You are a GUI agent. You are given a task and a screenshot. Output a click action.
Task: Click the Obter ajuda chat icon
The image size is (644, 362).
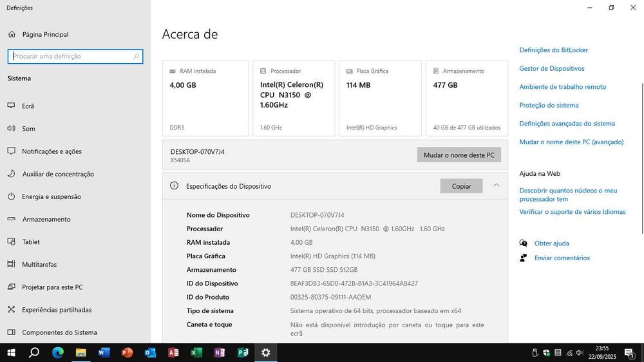(523, 243)
